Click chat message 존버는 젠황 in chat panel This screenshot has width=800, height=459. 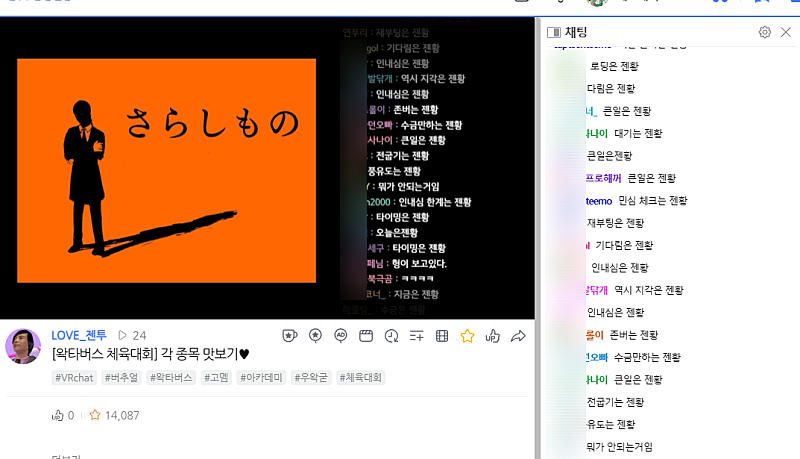point(634,335)
